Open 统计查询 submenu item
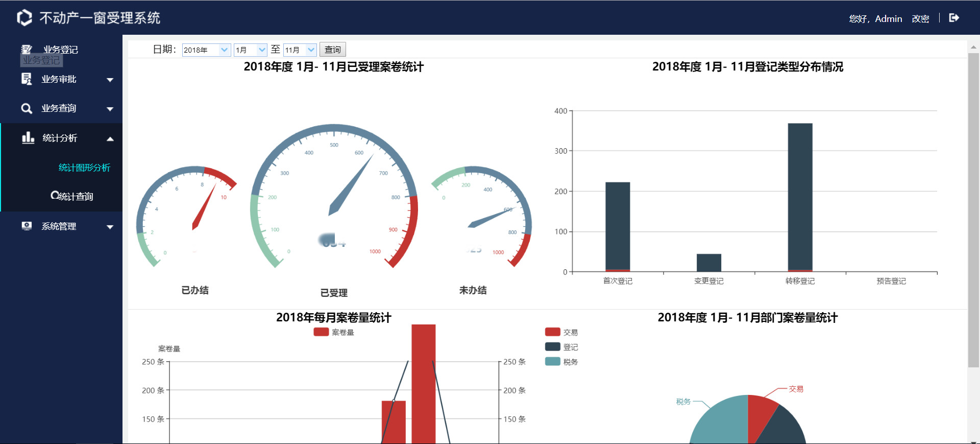 pyautogui.click(x=76, y=196)
